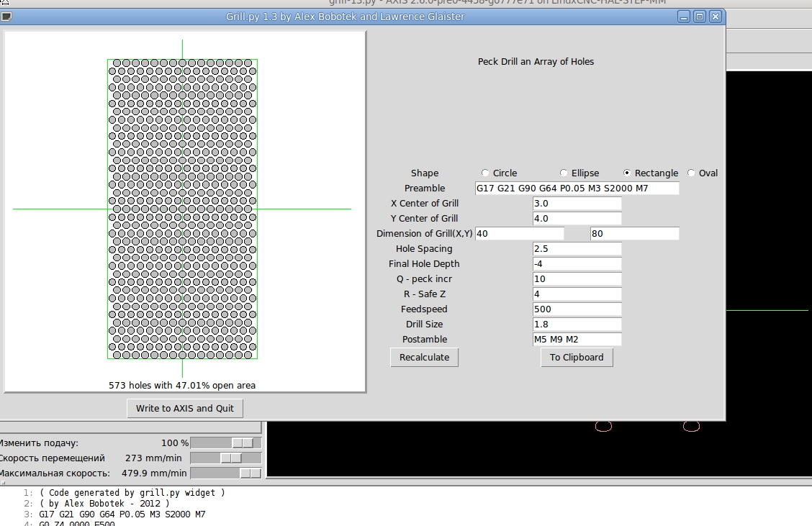The height and width of the screenshot is (526, 812).
Task: Select the Ellipse shape option
Action: [x=564, y=173]
